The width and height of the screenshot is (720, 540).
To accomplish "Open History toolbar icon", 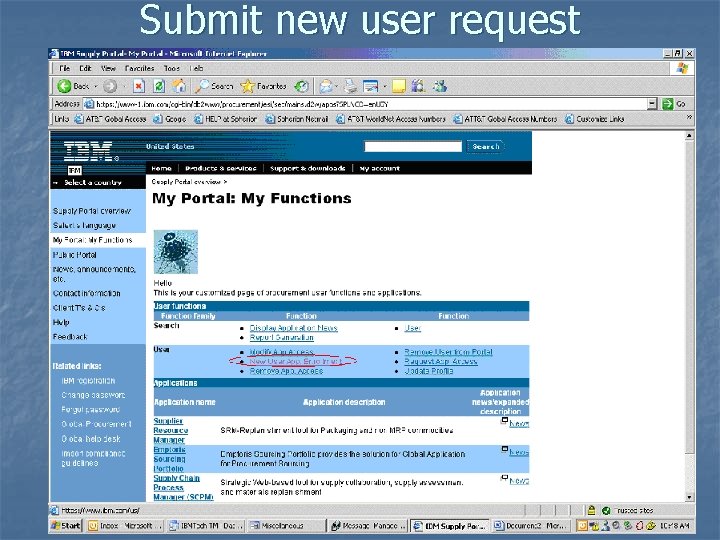I will pos(301,86).
